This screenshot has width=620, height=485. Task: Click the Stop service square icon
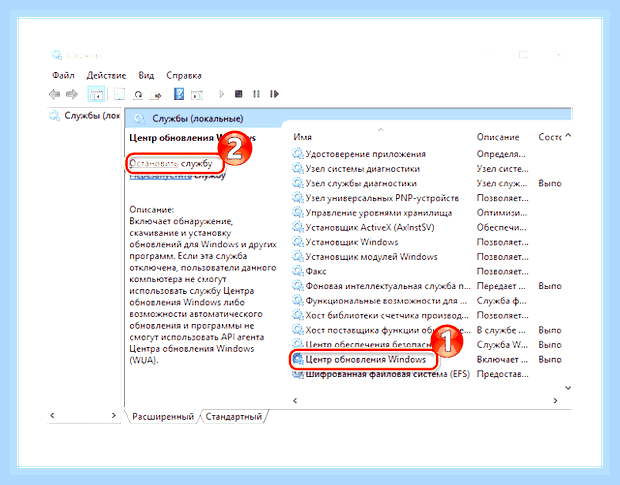pyautogui.click(x=238, y=94)
